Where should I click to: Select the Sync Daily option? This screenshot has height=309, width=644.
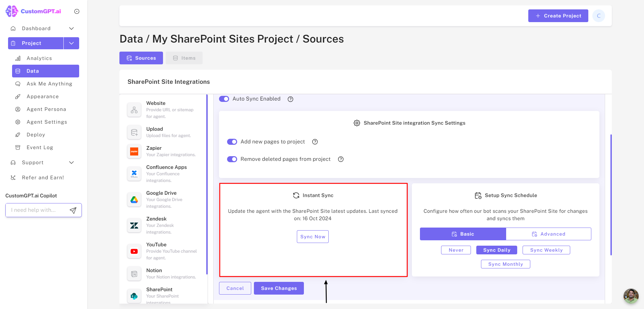(x=497, y=250)
